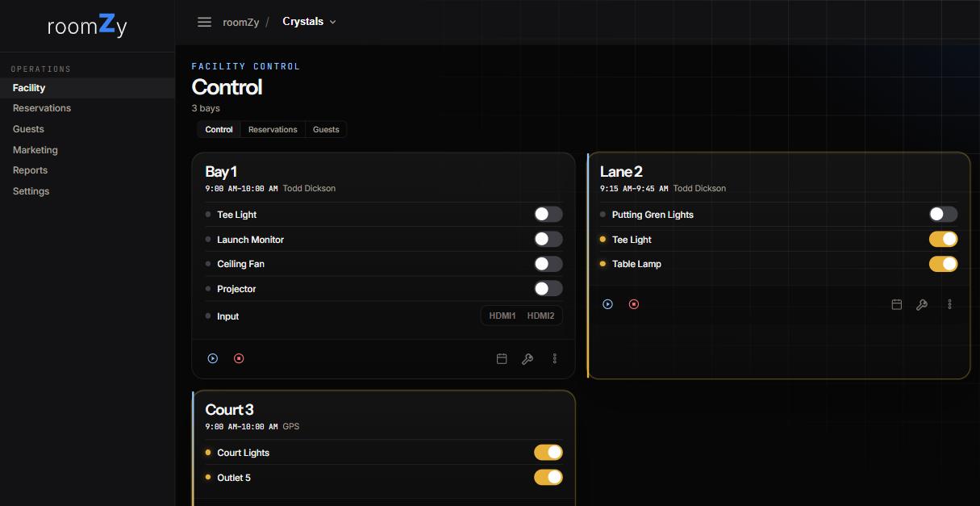Click the Bay 1 card title

tap(221, 171)
